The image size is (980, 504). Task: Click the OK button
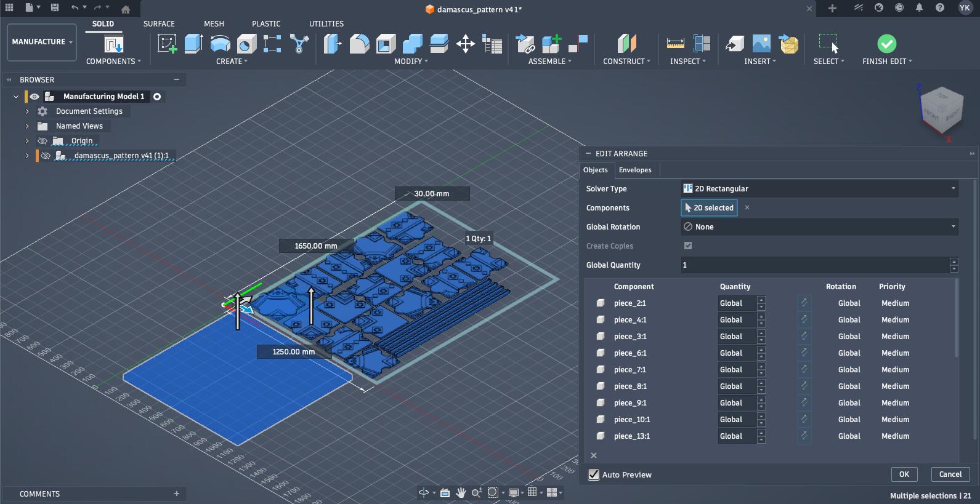pyautogui.click(x=904, y=474)
